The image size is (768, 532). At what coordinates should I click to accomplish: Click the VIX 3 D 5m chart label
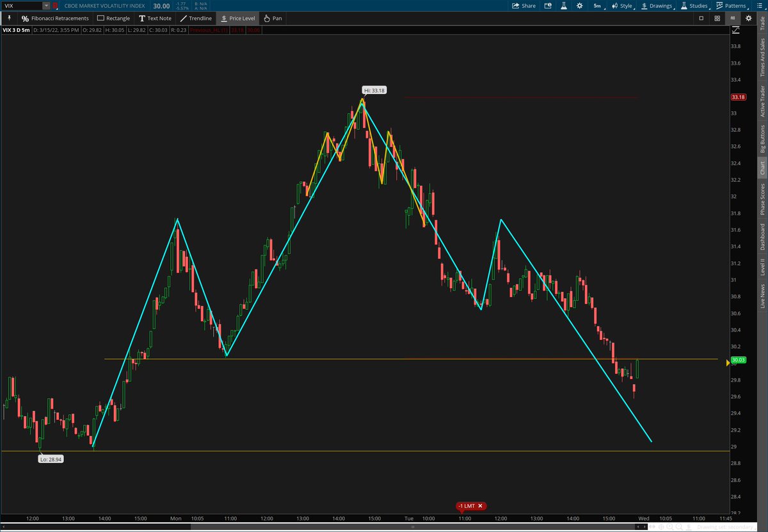(16, 29)
